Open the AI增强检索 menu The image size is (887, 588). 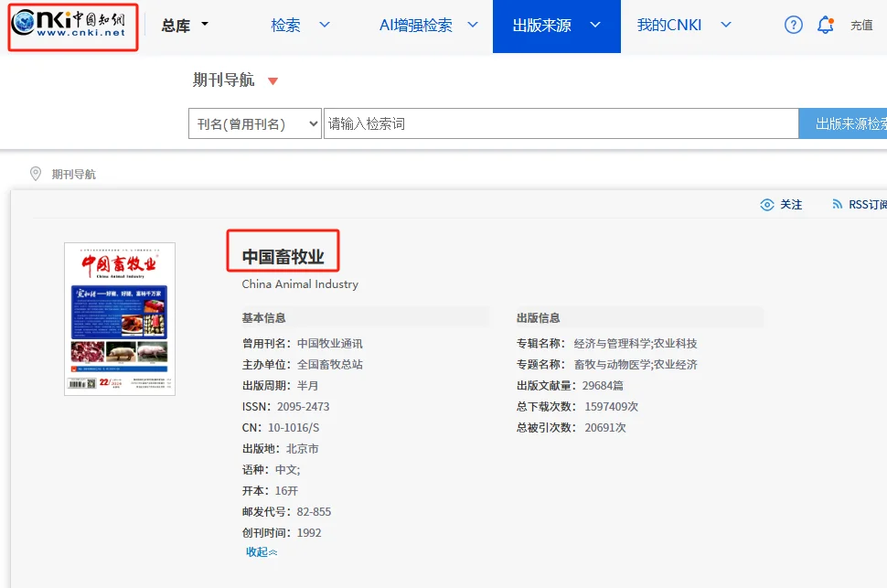point(425,27)
